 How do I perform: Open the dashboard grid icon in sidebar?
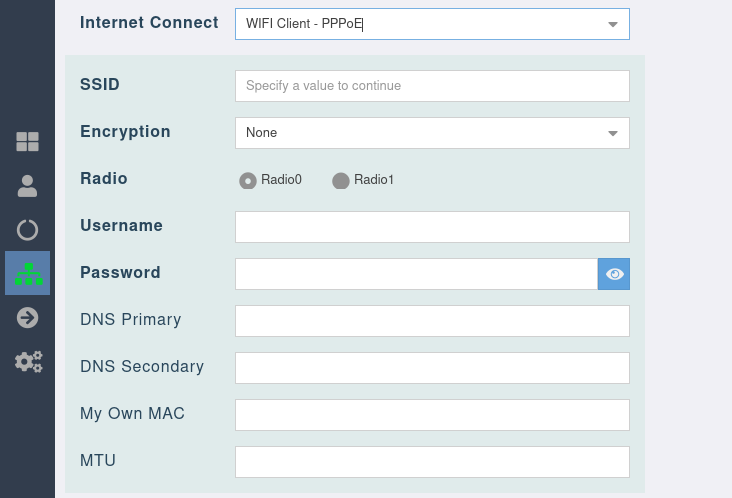coord(27,142)
